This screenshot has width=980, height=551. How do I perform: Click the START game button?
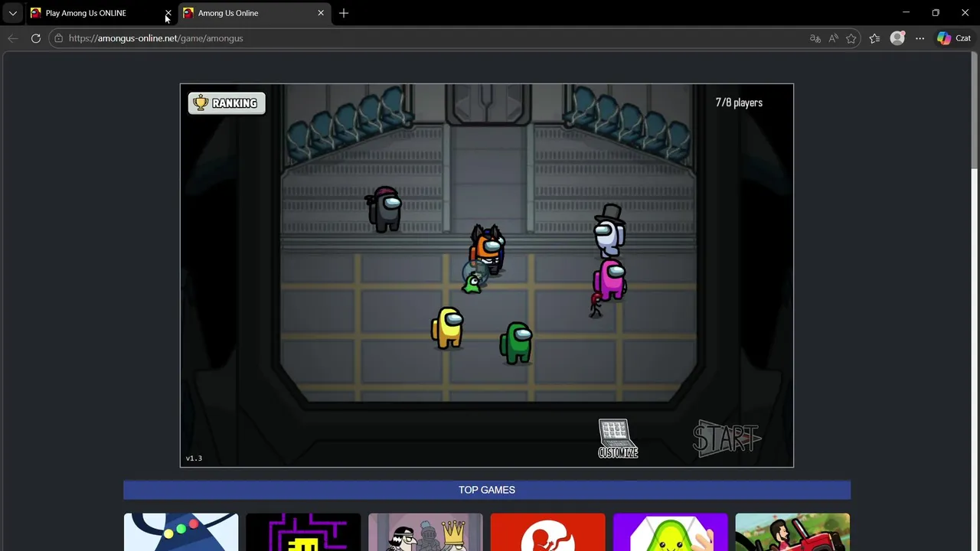(727, 439)
